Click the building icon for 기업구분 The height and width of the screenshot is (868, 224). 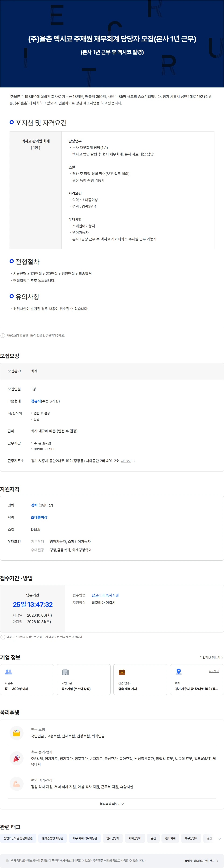coord(65,672)
